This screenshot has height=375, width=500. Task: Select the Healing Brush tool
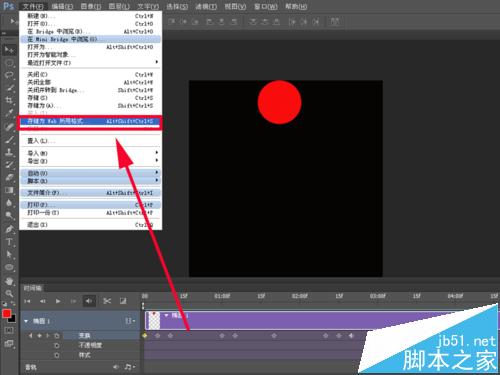coord(9,126)
